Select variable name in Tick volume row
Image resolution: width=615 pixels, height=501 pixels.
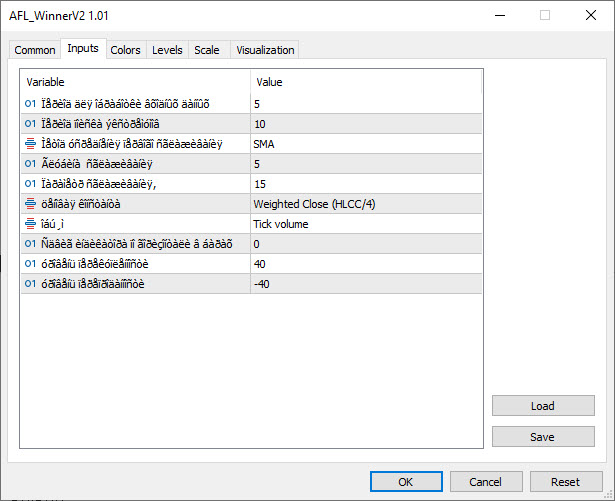52,224
